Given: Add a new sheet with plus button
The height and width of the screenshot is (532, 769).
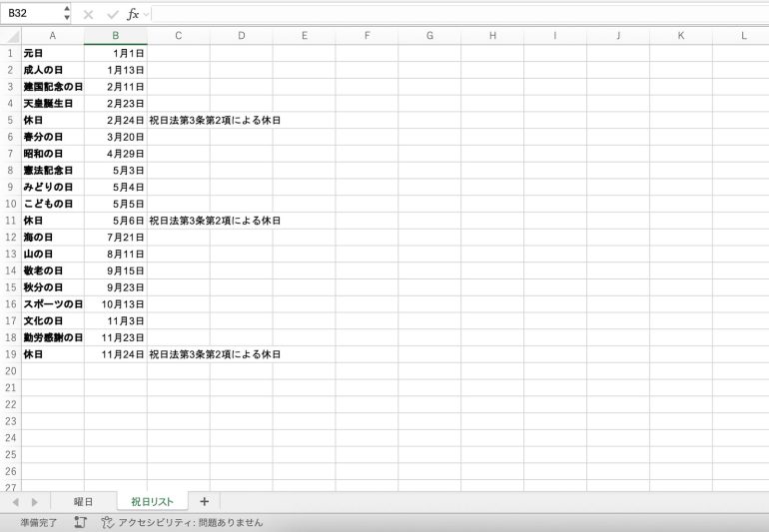Looking at the screenshot, I should coord(205,502).
